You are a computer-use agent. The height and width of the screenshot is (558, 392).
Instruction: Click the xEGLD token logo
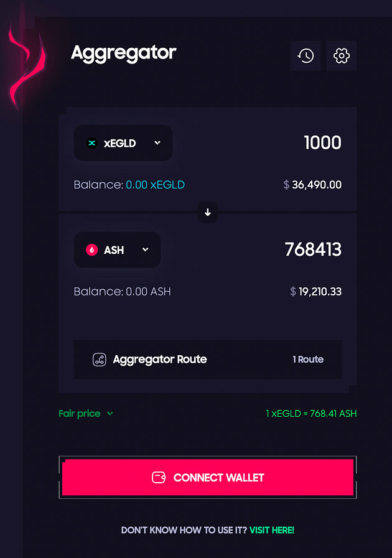[x=92, y=143]
